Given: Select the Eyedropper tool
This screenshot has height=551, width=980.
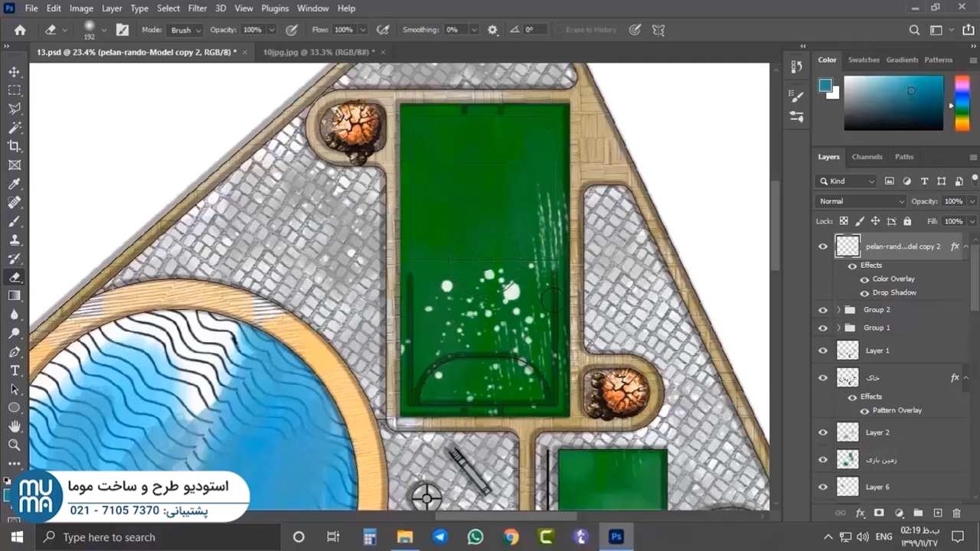Looking at the screenshot, I should (x=15, y=184).
